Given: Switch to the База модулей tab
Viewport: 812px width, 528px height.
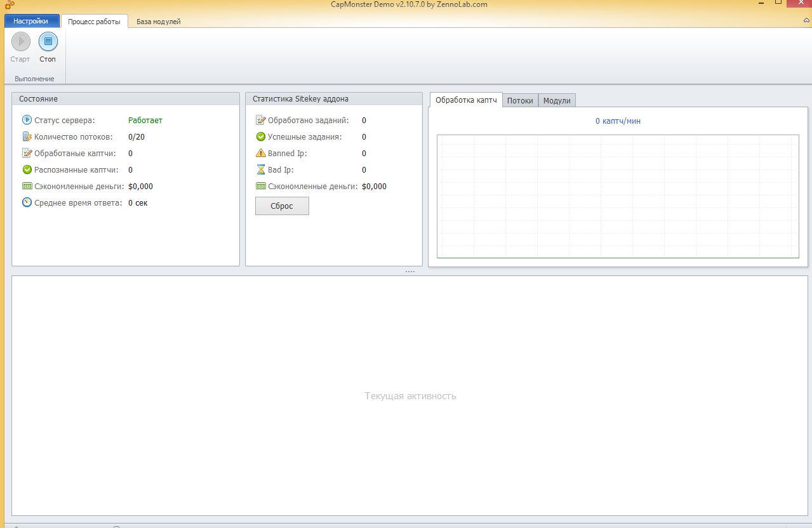Looking at the screenshot, I should (159, 21).
